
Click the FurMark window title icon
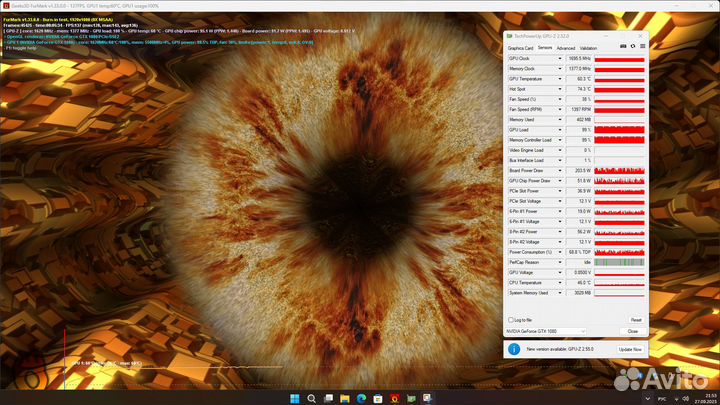coord(6,6)
